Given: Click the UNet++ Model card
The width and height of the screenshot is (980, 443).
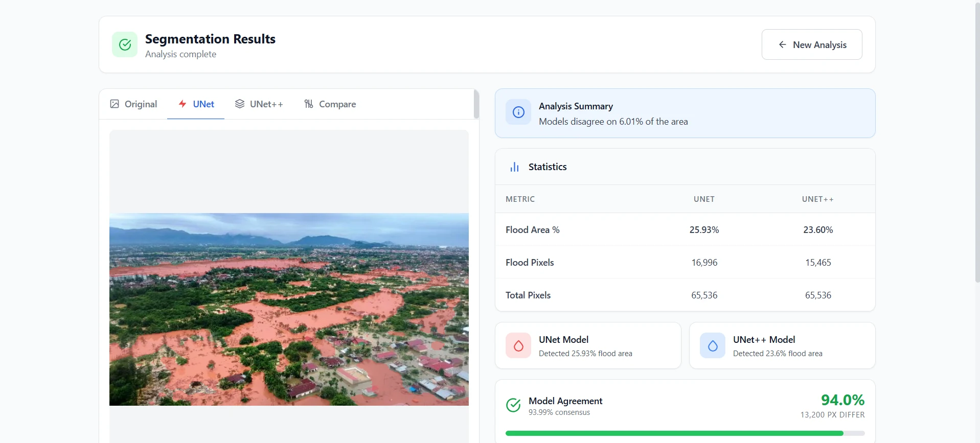Looking at the screenshot, I should pyautogui.click(x=782, y=345).
